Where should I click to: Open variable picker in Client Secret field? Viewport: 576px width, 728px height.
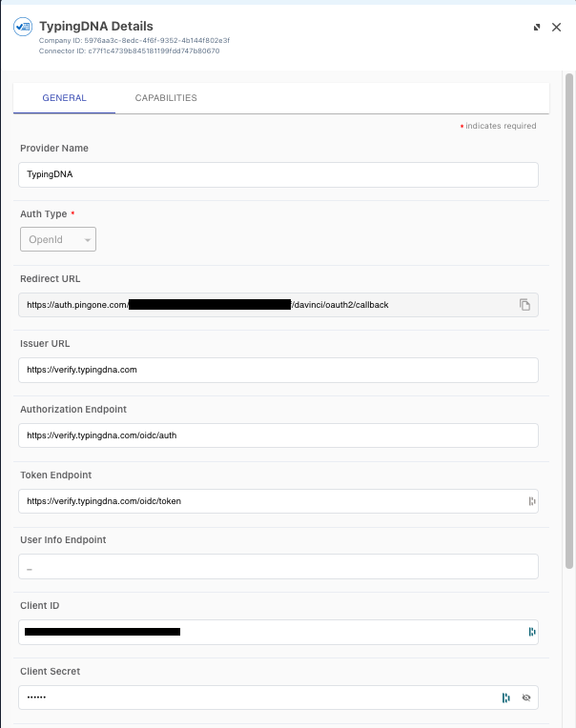point(505,698)
